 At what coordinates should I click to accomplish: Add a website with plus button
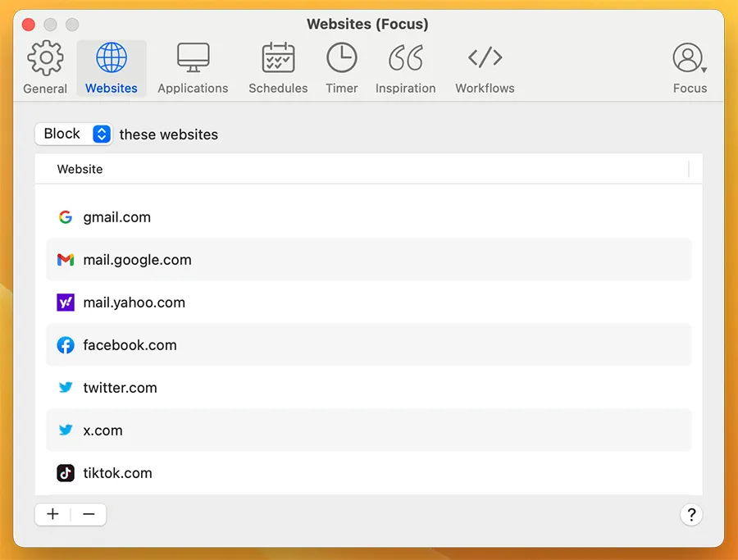[x=52, y=514]
